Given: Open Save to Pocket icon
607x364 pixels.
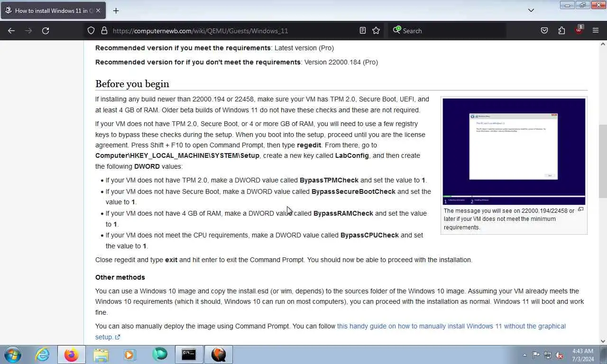Looking at the screenshot, I should tap(544, 30).
